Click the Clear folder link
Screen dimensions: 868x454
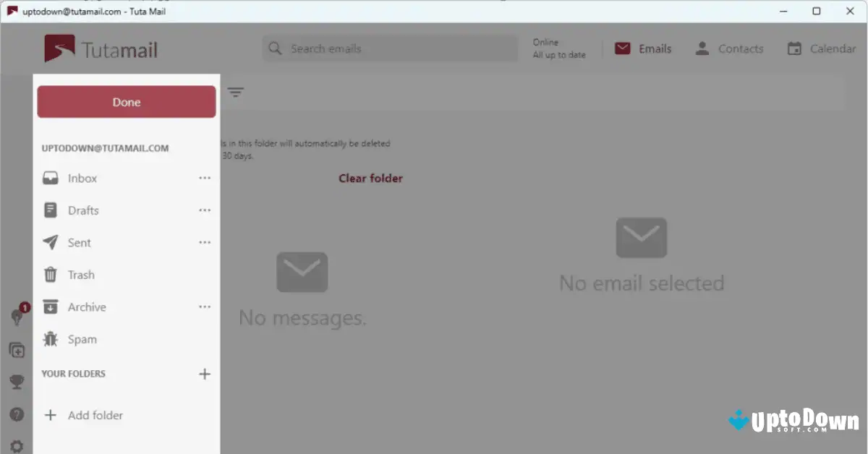[370, 178]
